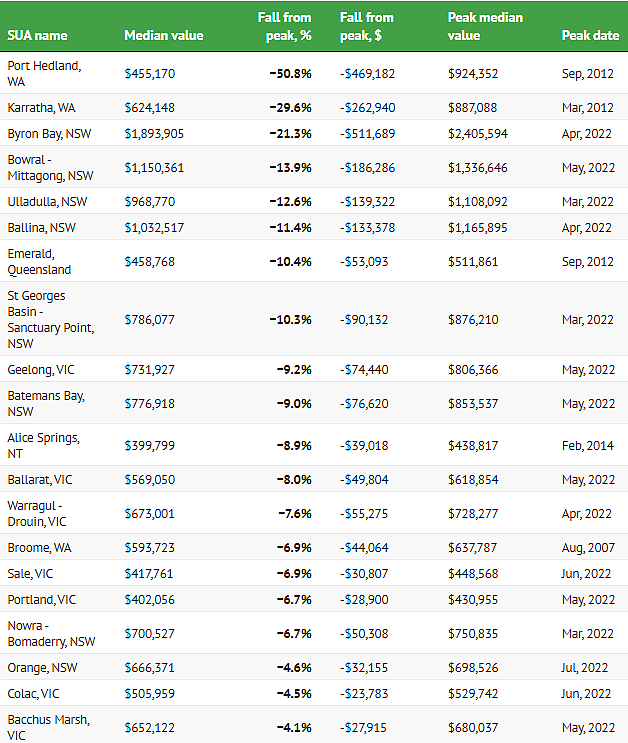Image resolution: width=628 pixels, height=743 pixels.
Task: Click the -50.8% fall from peak cell
Action: pyautogui.click(x=290, y=74)
